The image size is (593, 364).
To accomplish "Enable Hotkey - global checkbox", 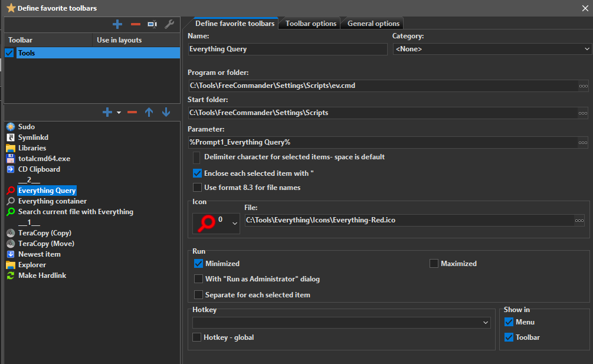I will pyautogui.click(x=197, y=337).
